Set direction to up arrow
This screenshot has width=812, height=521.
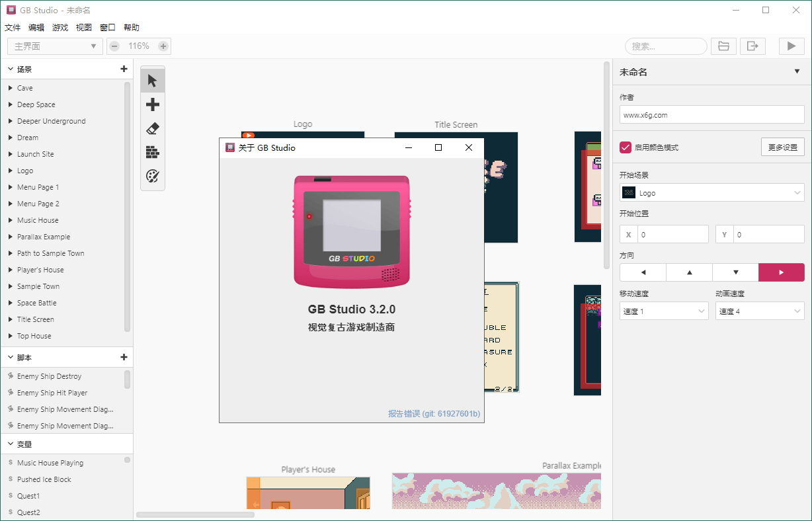pos(689,272)
